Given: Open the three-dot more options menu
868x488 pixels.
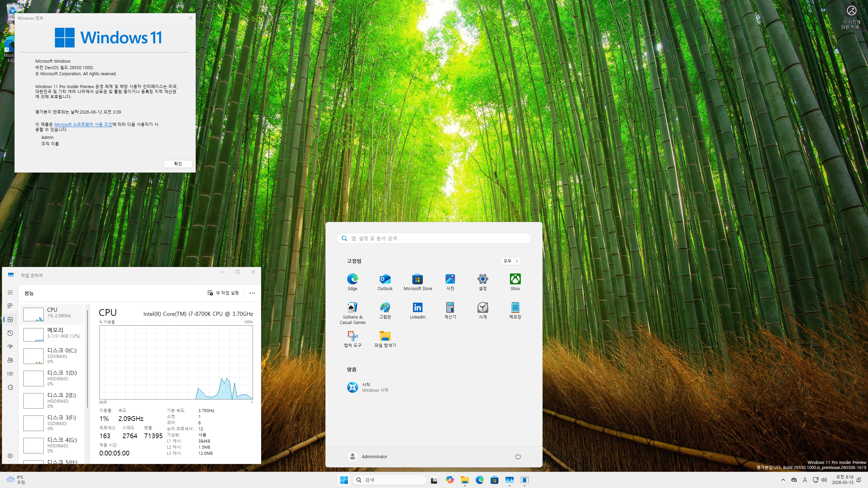Looking at the screenshot, I should 252,293.
